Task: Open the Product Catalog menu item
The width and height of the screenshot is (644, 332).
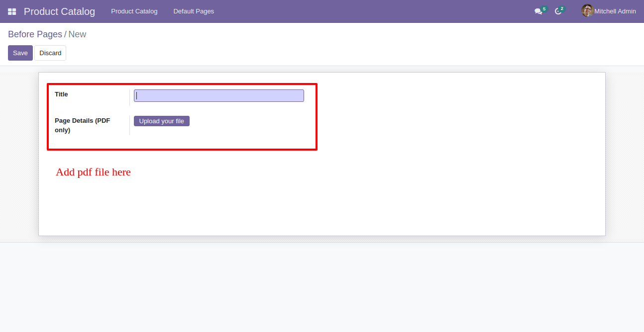Action: (134, 11)
